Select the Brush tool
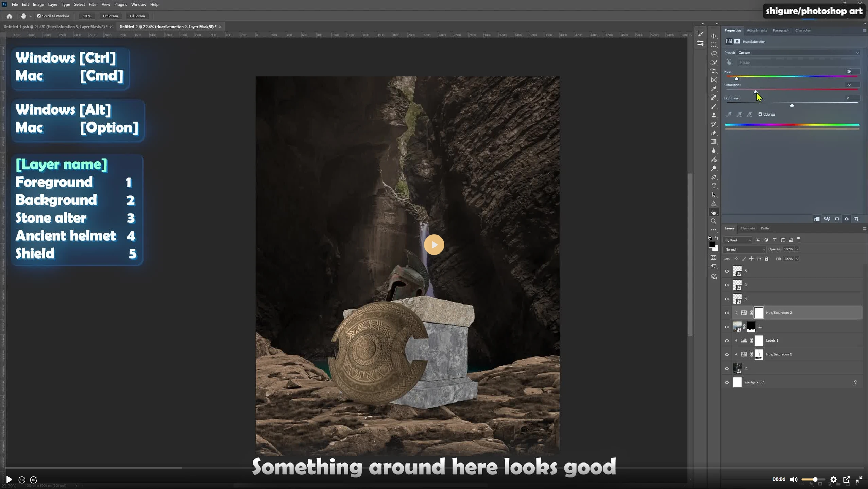The height and width of the screenshot is (489, 868). (x=714, y=107)
